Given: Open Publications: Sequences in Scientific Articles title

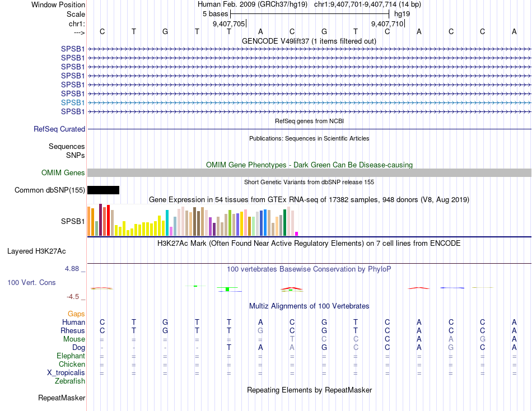Looking at the screenshot, I should click(309, 138).
